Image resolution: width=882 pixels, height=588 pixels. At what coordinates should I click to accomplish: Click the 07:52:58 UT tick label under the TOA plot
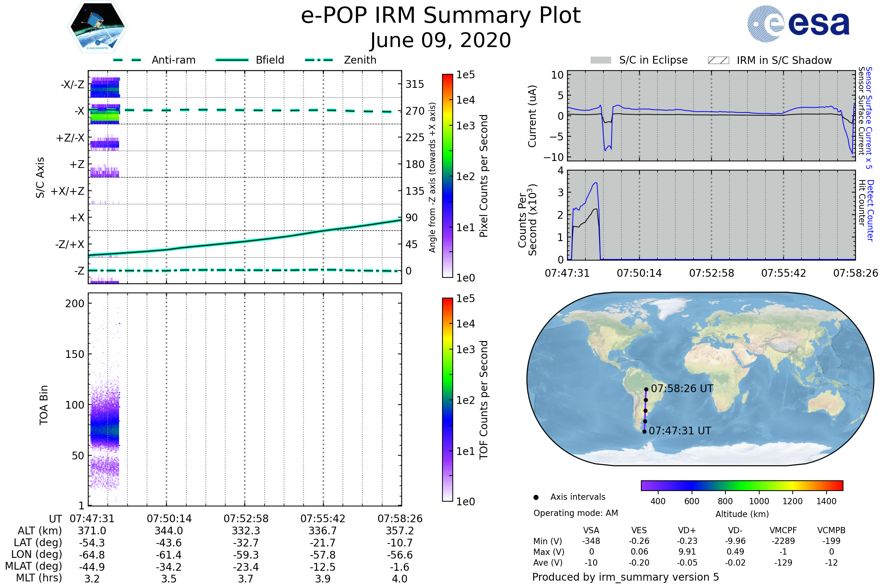tap(246, 519)
